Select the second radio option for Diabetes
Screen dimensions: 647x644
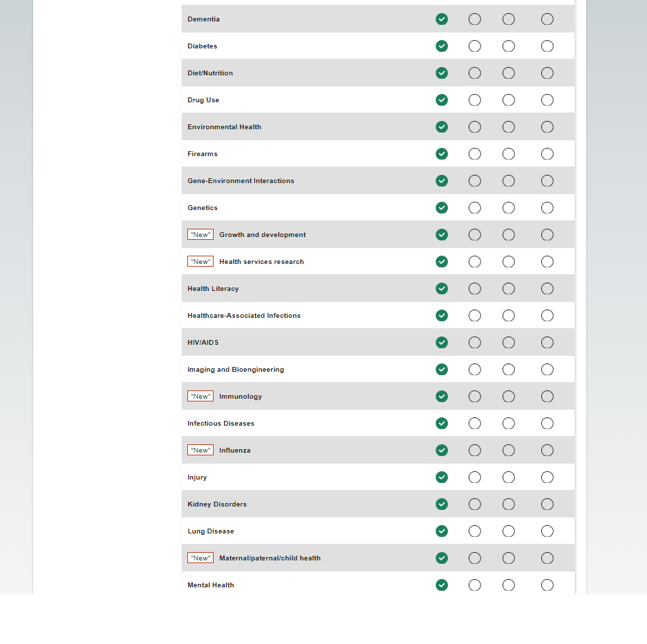coord(475,46)
